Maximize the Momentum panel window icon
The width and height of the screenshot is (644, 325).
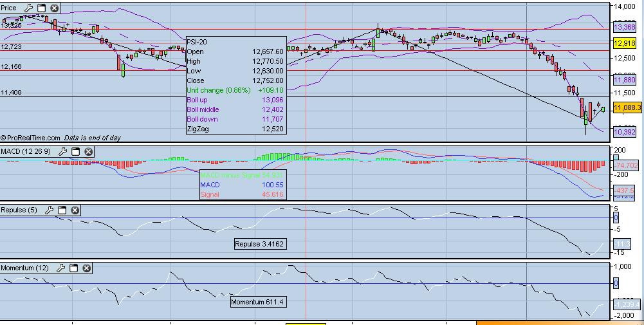73,268
